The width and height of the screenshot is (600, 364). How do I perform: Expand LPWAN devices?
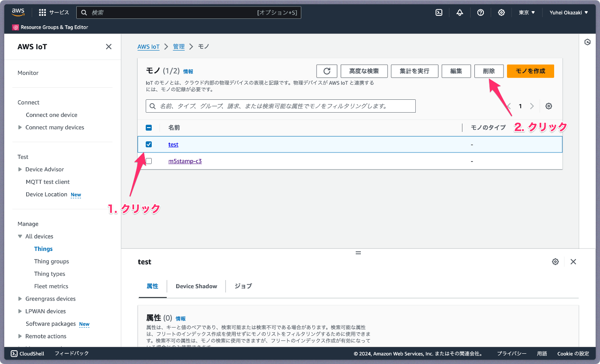click(20, 311)
